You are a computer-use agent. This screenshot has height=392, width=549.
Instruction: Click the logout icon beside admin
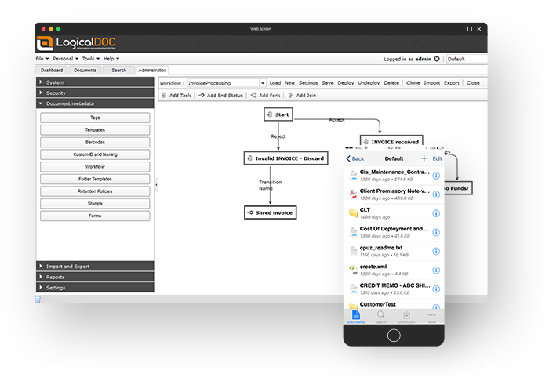point(437,59)
